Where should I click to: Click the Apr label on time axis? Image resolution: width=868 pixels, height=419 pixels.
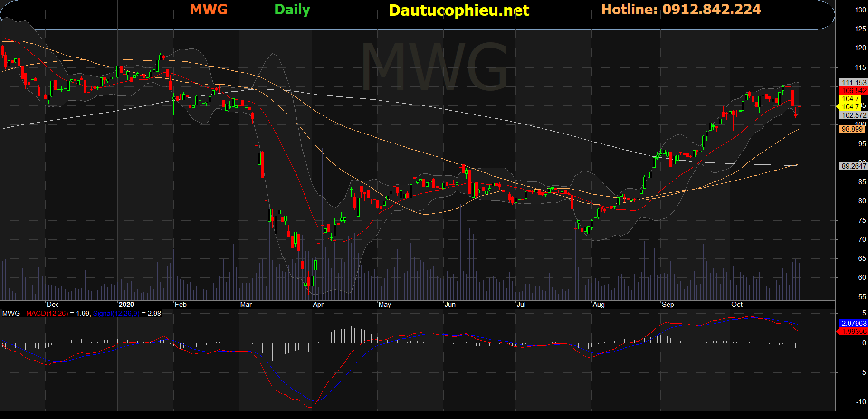pyautogui.click(x=318, y=305)
